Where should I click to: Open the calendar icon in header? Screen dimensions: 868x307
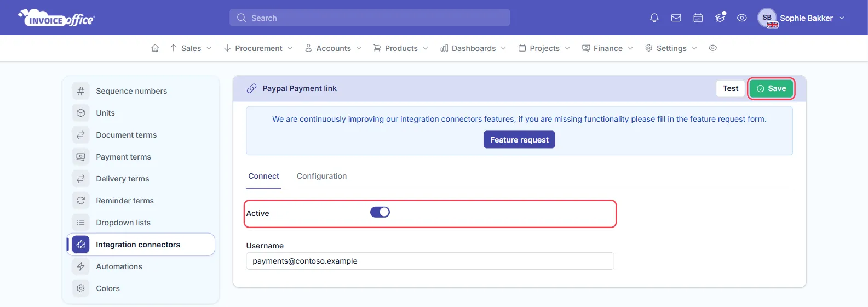coord(698,18)
